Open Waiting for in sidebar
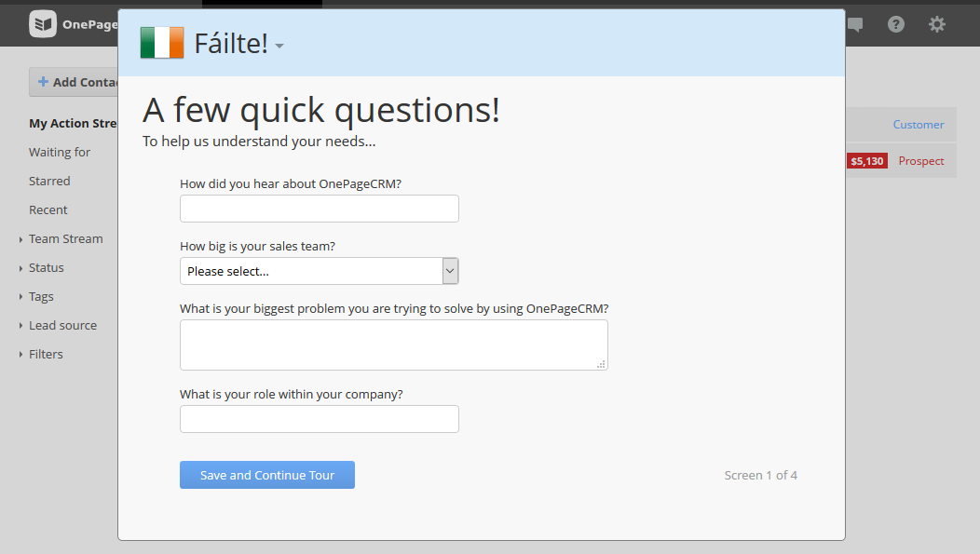Image resolution: width=980 pixels, height=554 pixels. click(60, 152)
